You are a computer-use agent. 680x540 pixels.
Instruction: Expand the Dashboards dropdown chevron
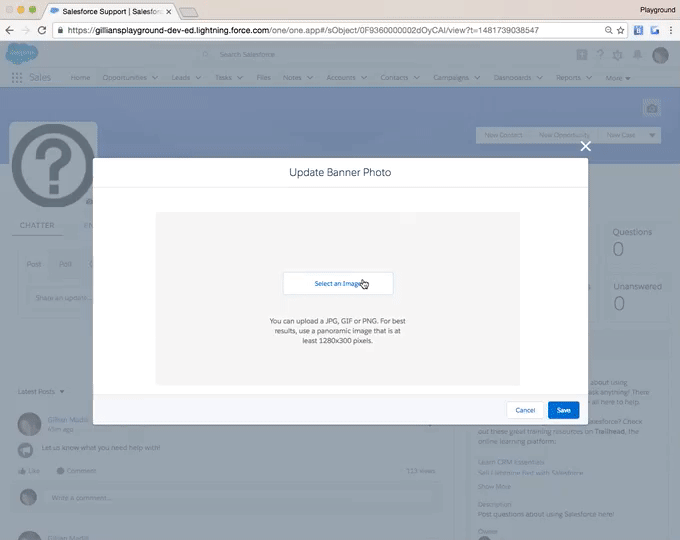tap(539, 78)
